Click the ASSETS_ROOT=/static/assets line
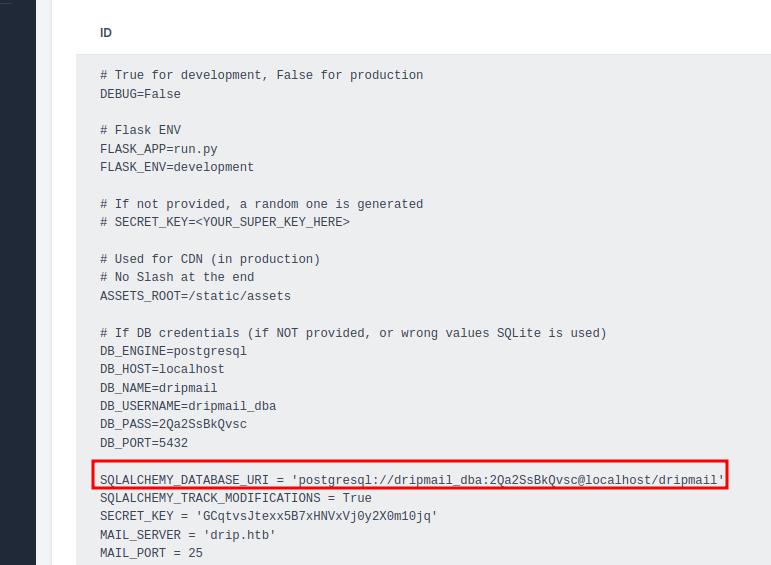This screenshot has width=771, height=565. 195,296
